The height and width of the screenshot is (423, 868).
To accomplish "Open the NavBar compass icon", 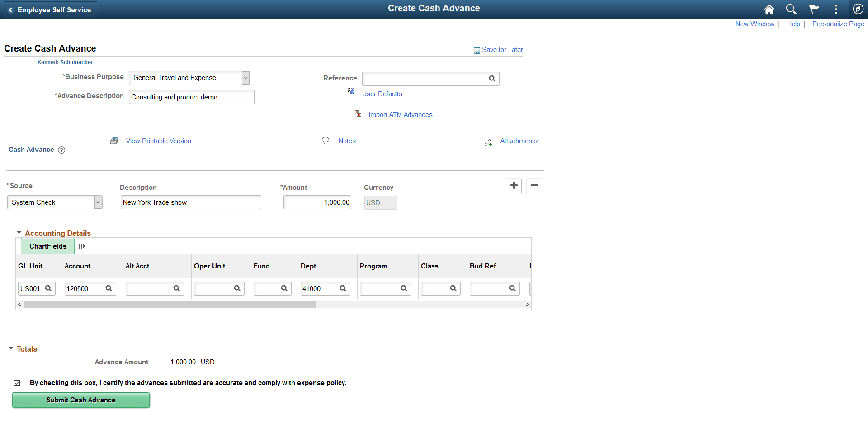I will [x=859, y=9].
